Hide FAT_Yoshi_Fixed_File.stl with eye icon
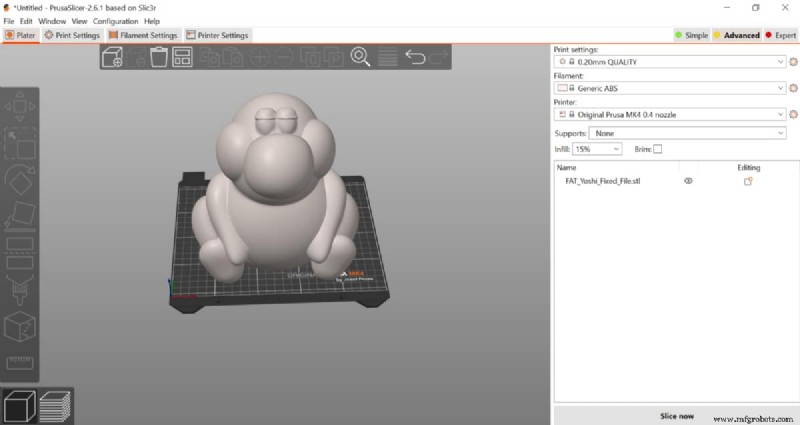 (688, 181)
